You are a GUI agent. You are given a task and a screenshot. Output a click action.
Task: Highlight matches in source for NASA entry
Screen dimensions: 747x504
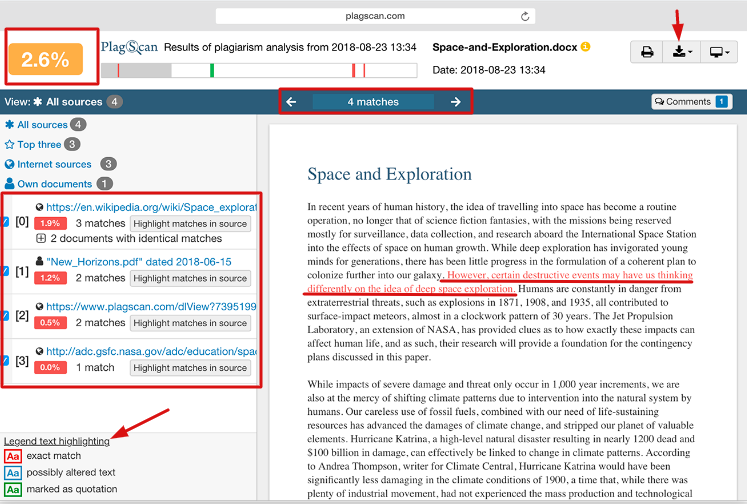190,368
